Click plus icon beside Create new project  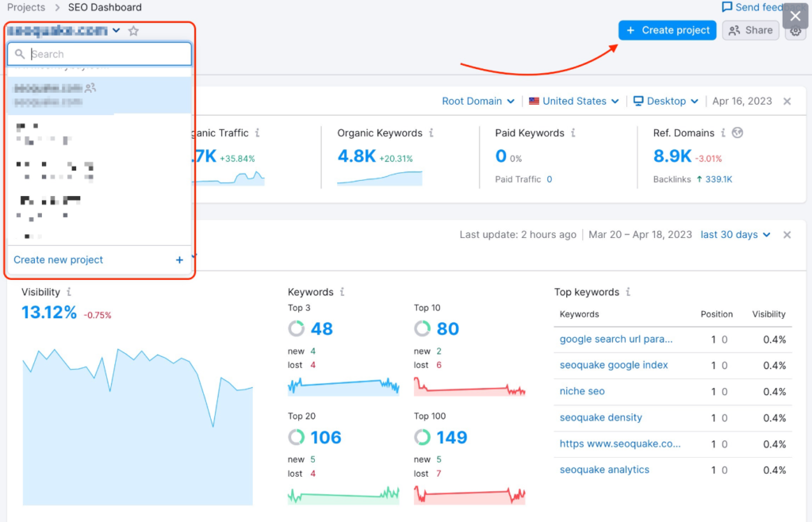coord(179,260)
